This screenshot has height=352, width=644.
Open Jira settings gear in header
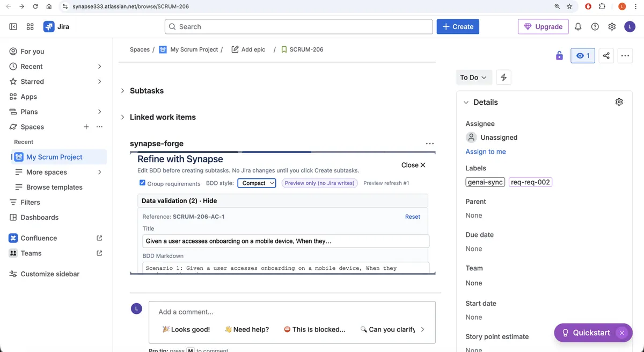[x=612, y=26]
